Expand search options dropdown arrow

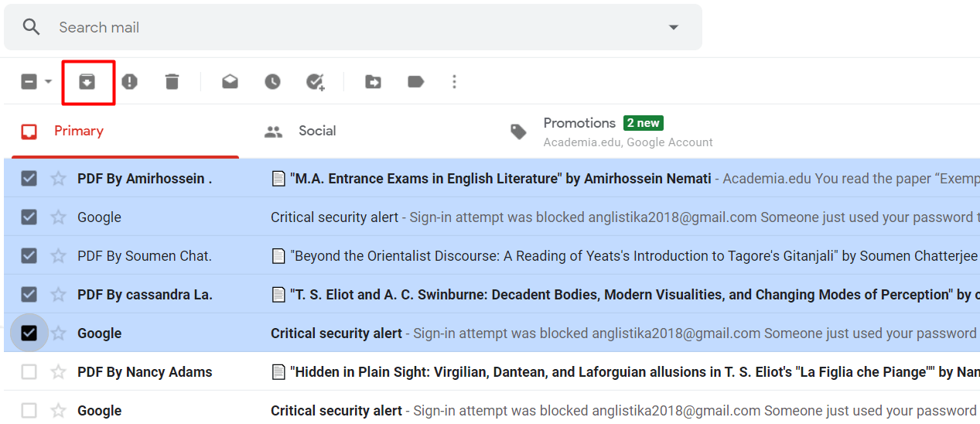[673, 27]
